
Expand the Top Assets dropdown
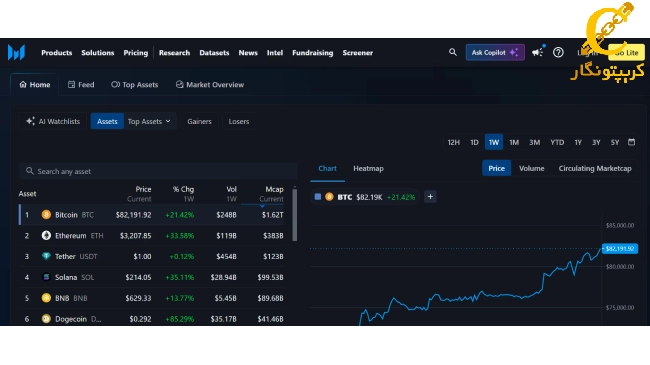click(x=149, y=121)
